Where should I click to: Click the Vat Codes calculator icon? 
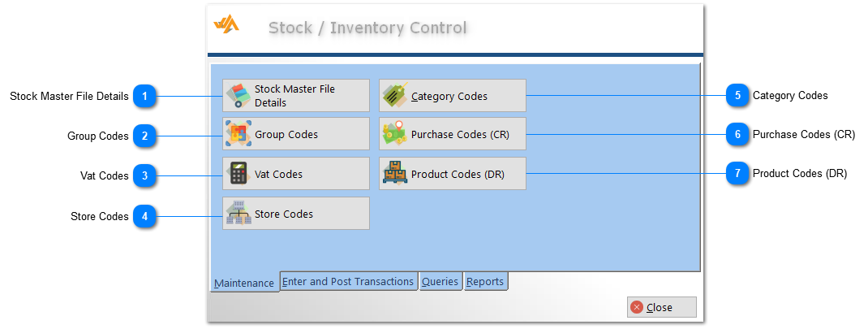point(238,173)
